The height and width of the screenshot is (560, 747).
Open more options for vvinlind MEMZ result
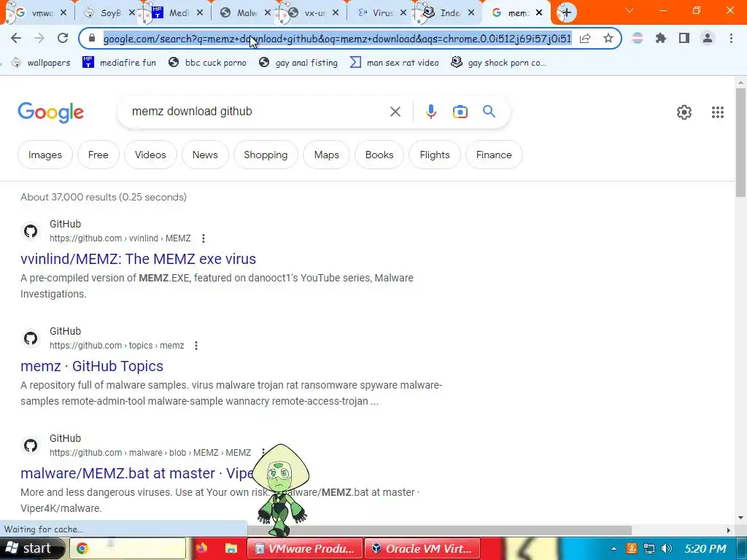204,238
